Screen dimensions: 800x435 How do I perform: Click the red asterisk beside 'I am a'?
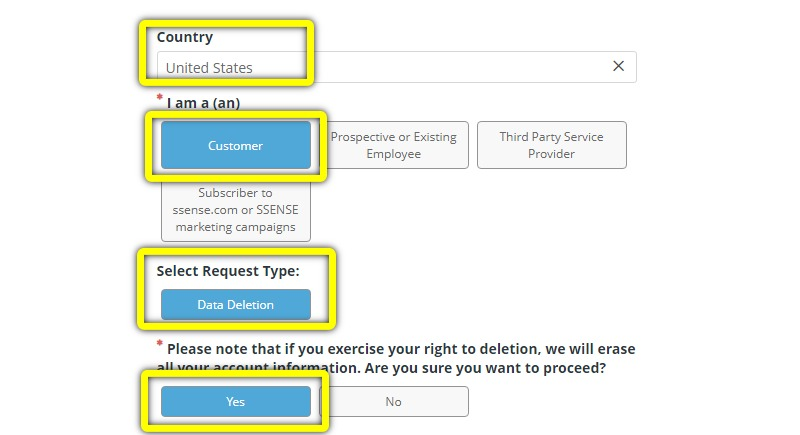160,96
